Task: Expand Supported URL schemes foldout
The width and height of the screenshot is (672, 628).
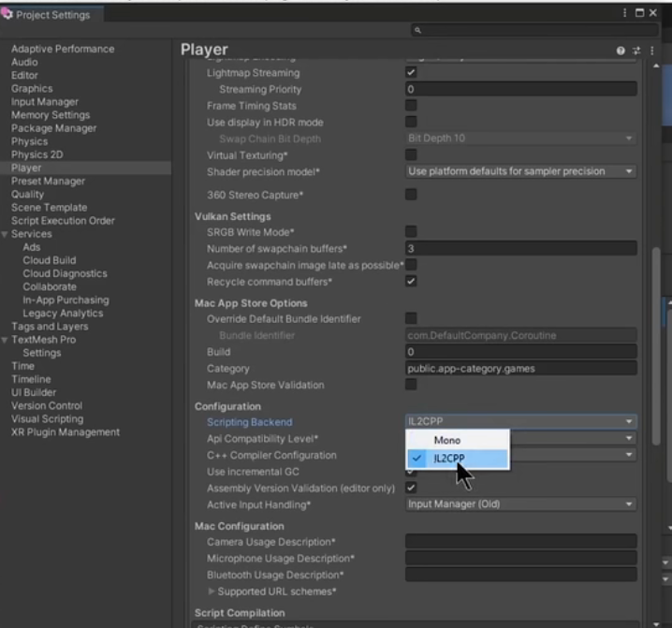Action: (212, 591)
